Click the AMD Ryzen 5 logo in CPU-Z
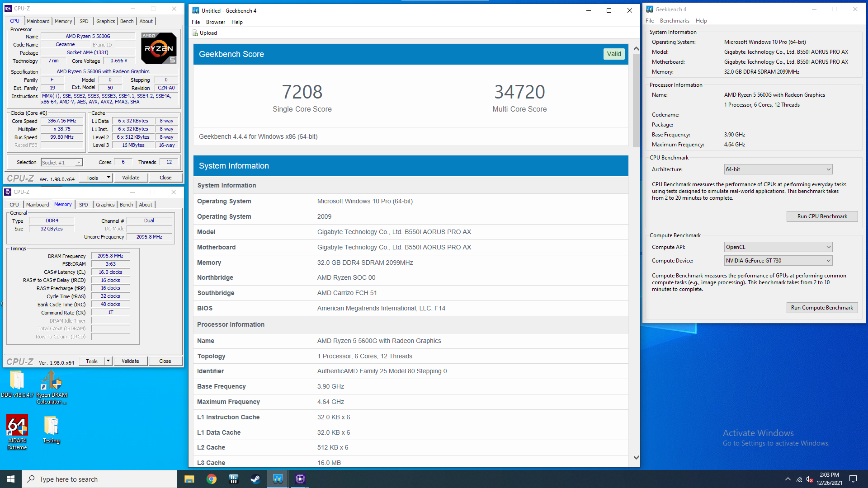The image size is (868, 488). [159, 48]
